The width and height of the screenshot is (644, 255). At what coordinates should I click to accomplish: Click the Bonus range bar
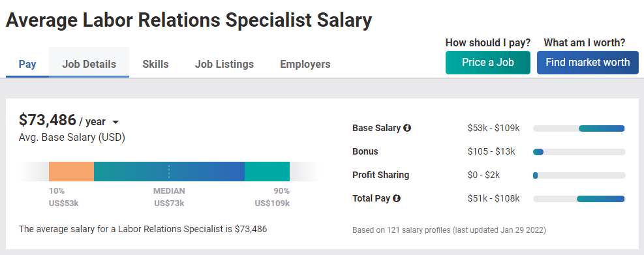tap(579, 152)
